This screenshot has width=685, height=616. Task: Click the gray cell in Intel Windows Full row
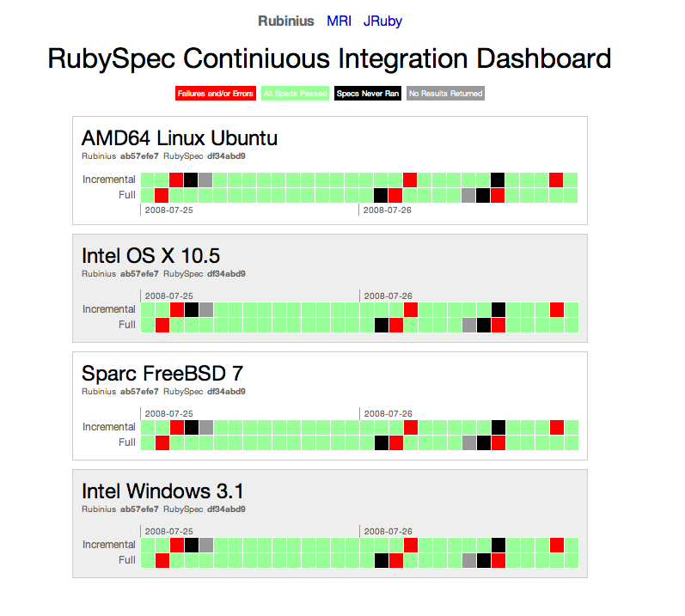coord(469,560)
